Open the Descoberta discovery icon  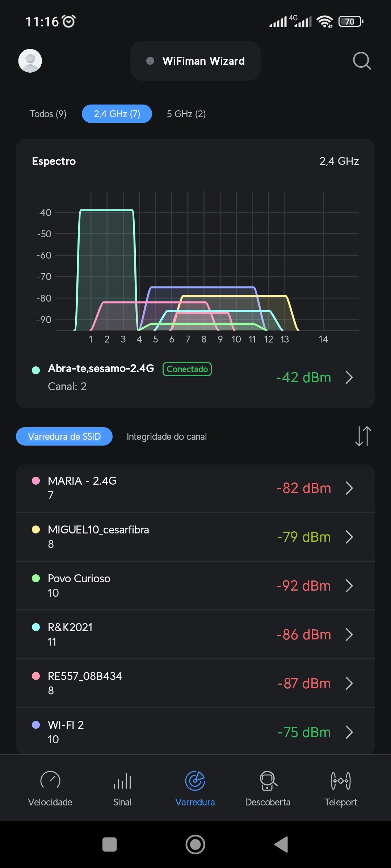click(x=268, y=780)
